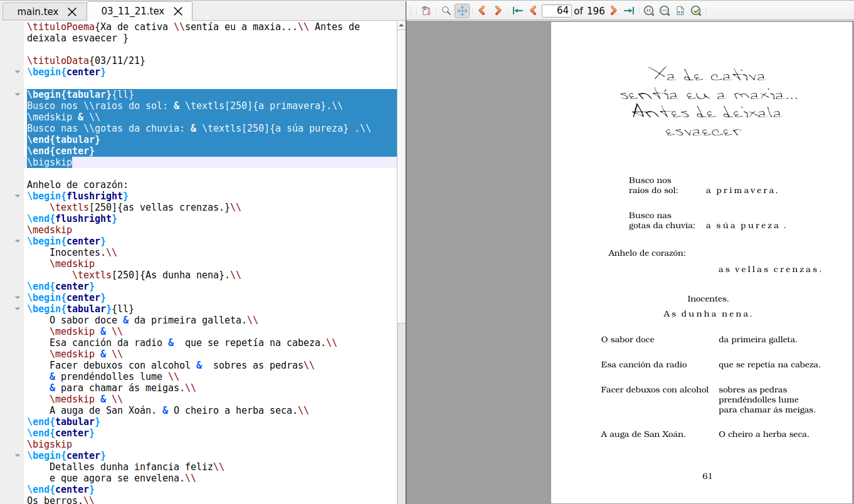854x504 pixels.
Task: Click 'Anhelo de corazón:' in the PDF preview
Action: (x=647, y=253)
